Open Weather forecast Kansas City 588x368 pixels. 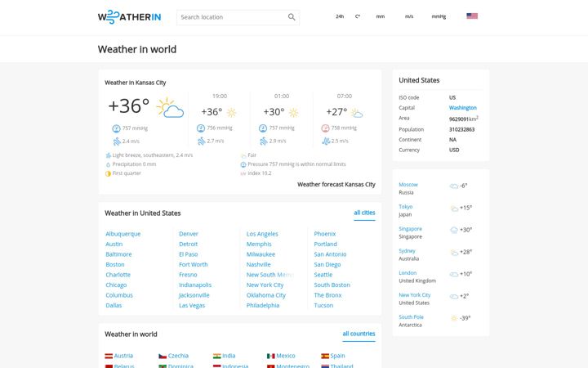click(336, 184)
